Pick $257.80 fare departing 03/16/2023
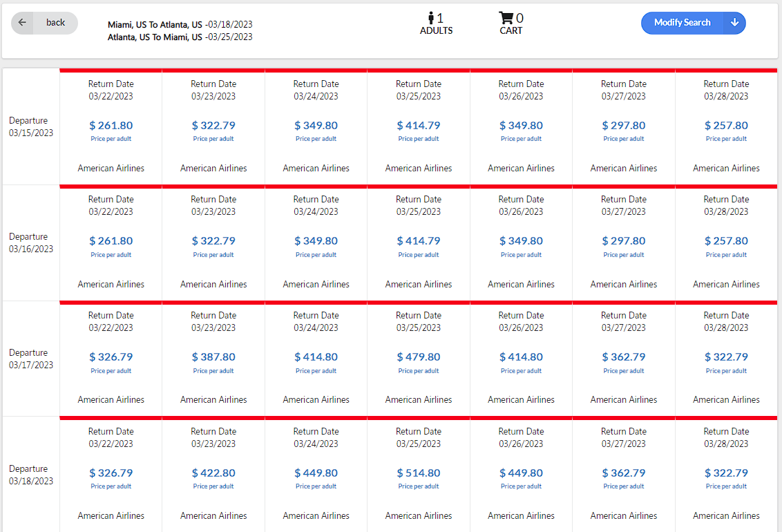The height and width of the screenshot is (532, 782). pyautogui.click(x=726, y=241)
